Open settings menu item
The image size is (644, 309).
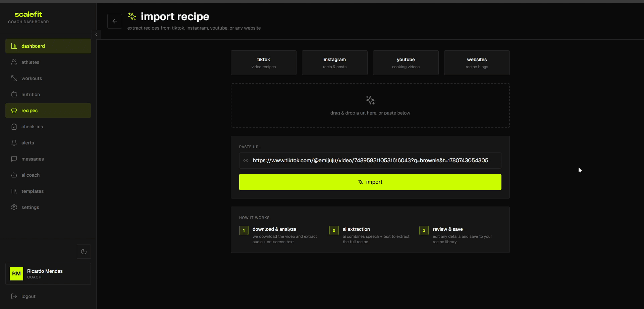[48, 207]
